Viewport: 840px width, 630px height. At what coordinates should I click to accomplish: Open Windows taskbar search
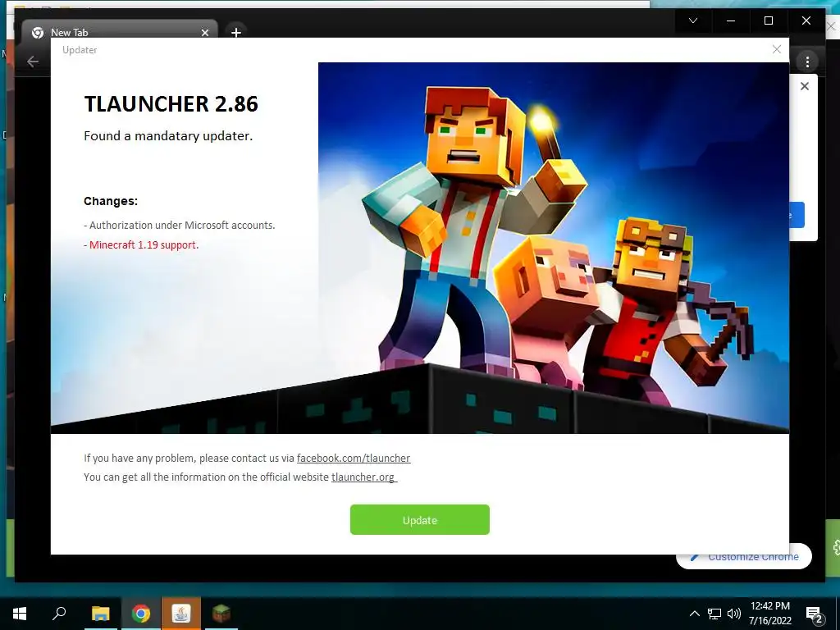59,614
